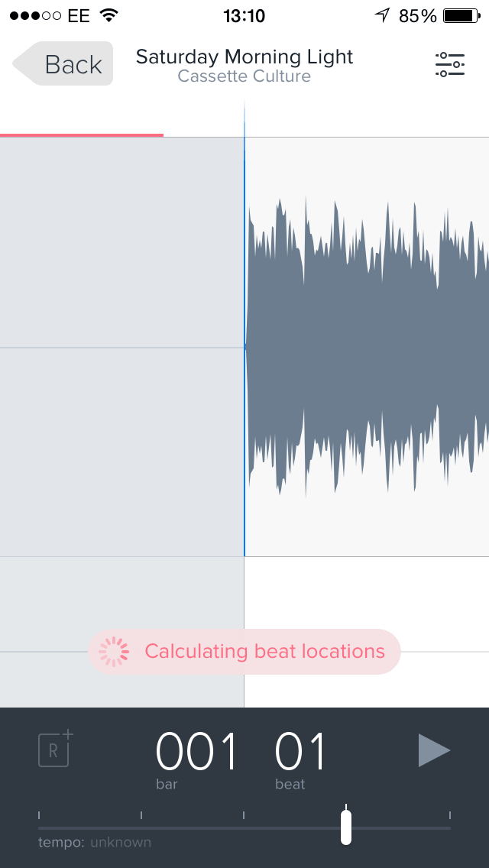Screen dimensions: 489x868
Task: Click the leftmost tempo slider tick mark
Action: click(x=39, y=815)
